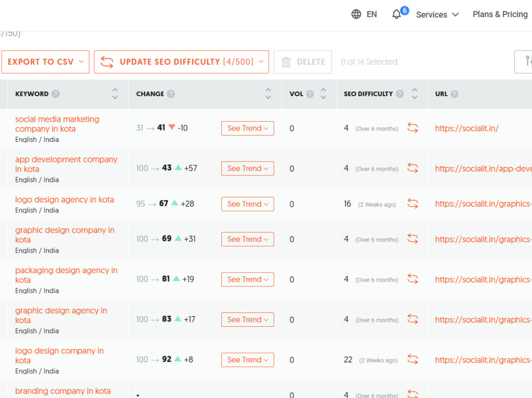Expand See Trend for graphic design company row
Screen dimensions: 532x398
[248, 239]
